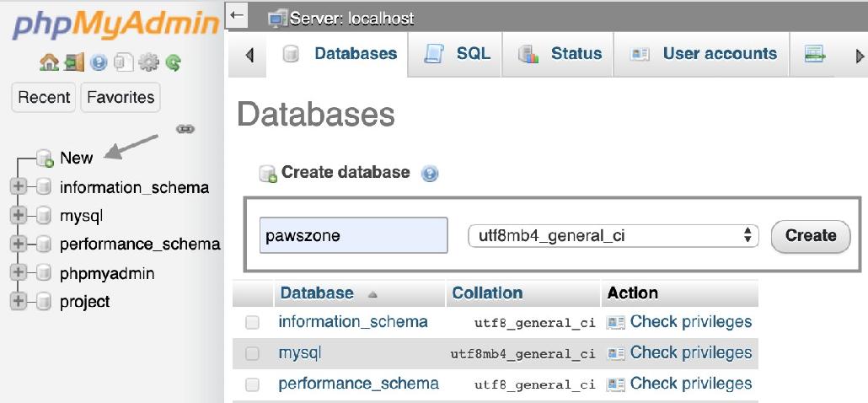868x403 pixels.
Task: Open performance_schema in the navigation tree
Action: tap(140, 244)
